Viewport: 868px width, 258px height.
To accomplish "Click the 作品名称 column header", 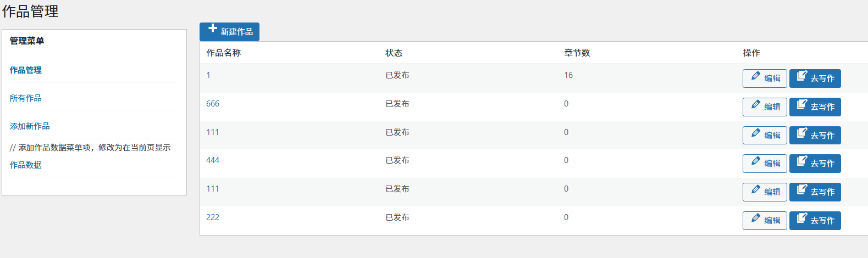I will click(224, 53).
